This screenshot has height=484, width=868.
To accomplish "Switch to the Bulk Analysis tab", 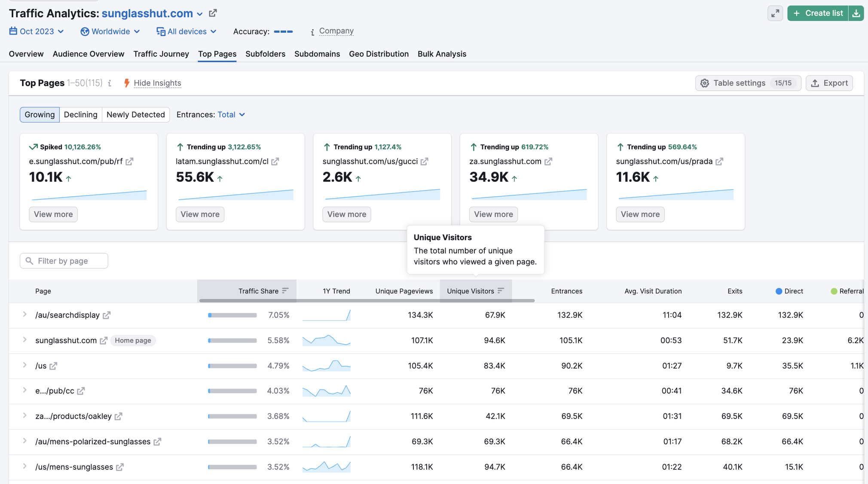I will [442, 54].
